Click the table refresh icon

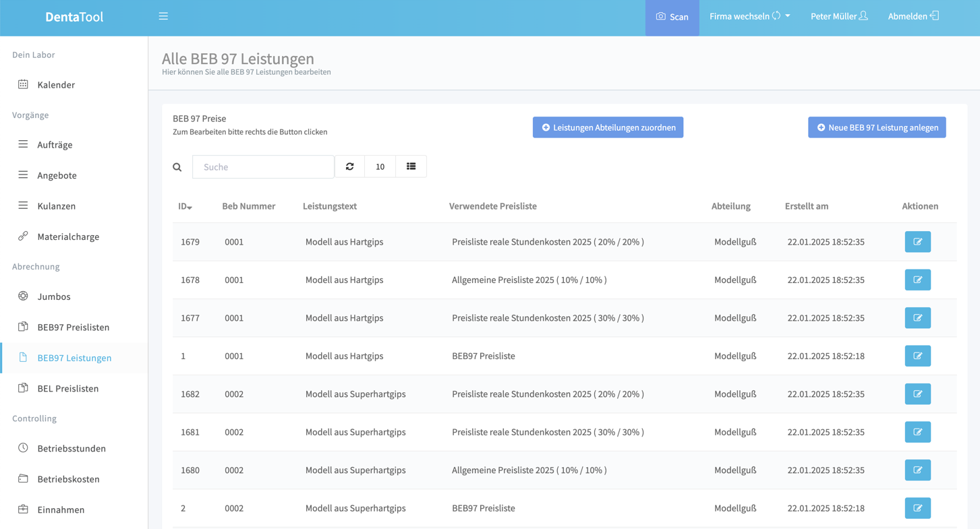(349, 166)
